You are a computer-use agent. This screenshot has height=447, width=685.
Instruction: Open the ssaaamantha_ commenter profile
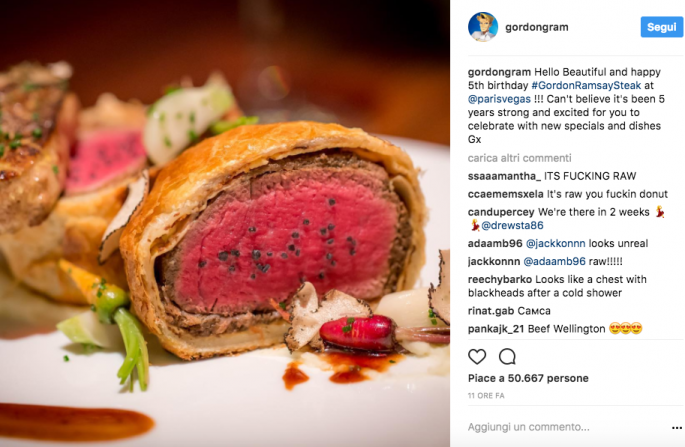click(x=504, y=176)
